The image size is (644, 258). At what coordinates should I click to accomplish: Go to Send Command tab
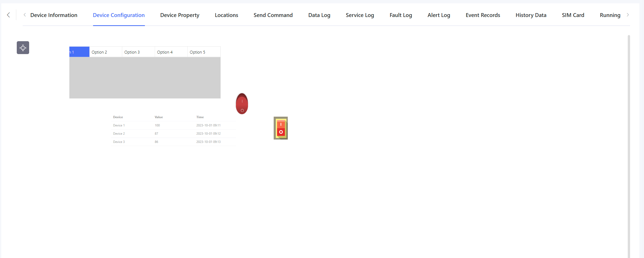[273, 15]
